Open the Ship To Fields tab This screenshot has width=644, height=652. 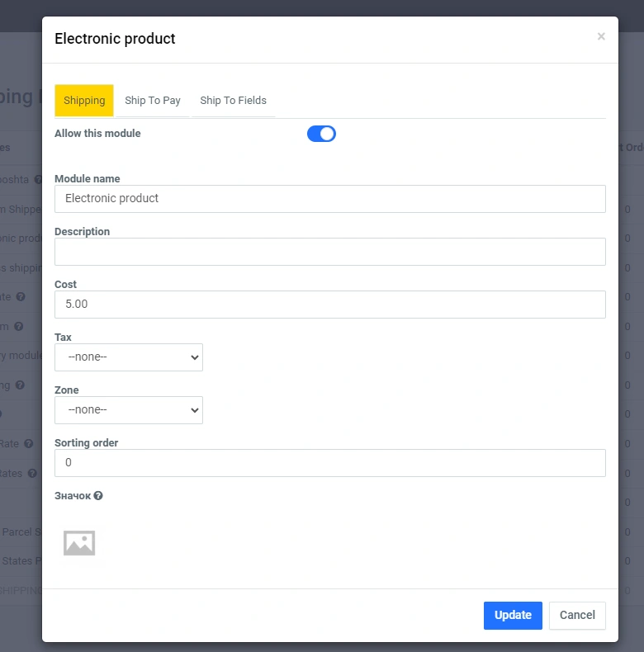[x=233, y=101]
